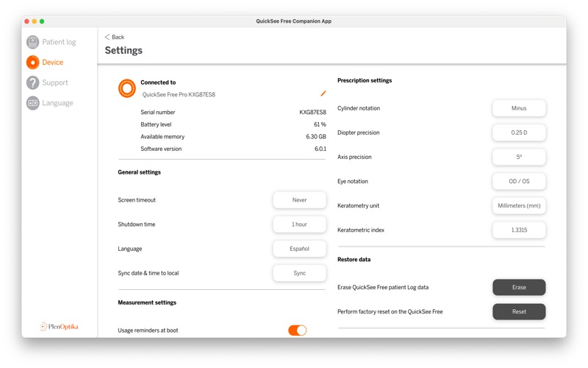
Task: Click the orange pencil edit name icon
Action: click(323, 93)
